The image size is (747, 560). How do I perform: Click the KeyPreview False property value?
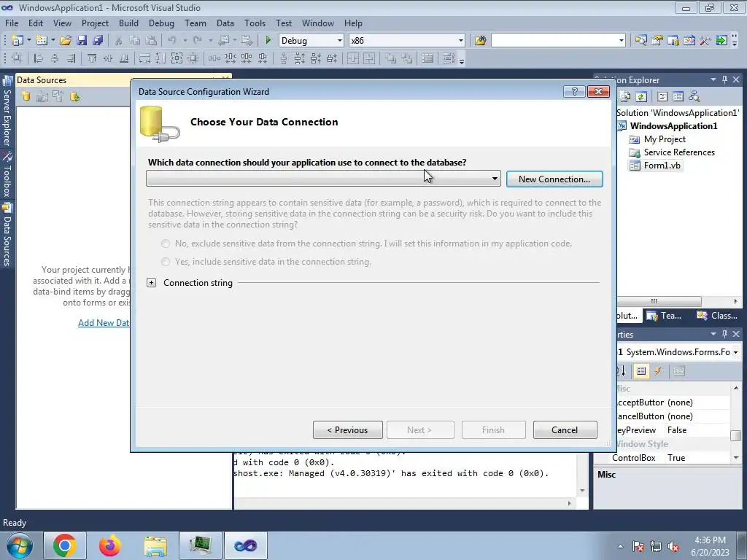[x=697, y=430]
